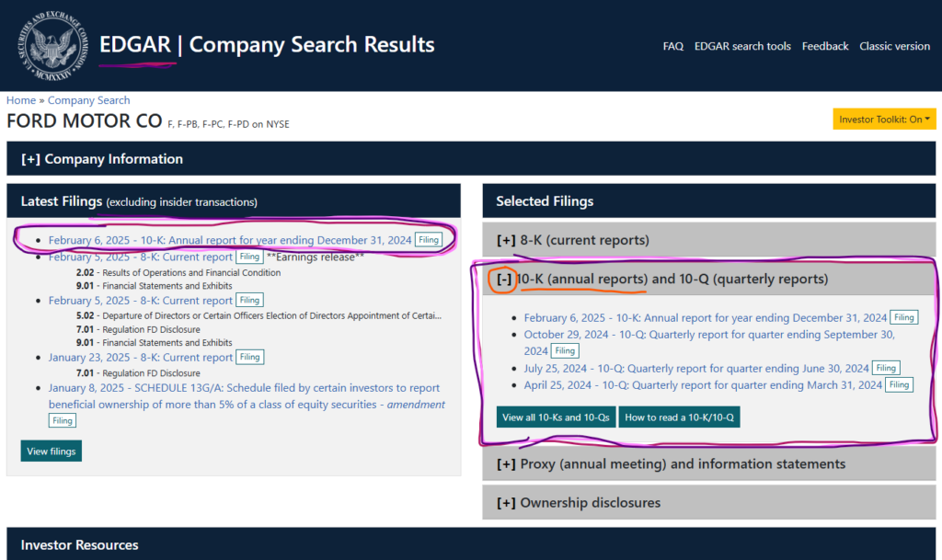Expand the Company Information section
Screen dimensions: 942x560
click(471, 158)
